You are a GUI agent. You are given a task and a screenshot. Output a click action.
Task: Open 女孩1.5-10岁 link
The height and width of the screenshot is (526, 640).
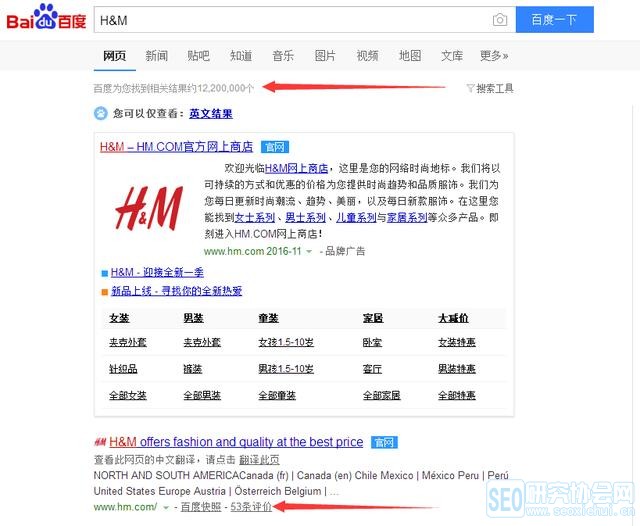coord(286,342)
